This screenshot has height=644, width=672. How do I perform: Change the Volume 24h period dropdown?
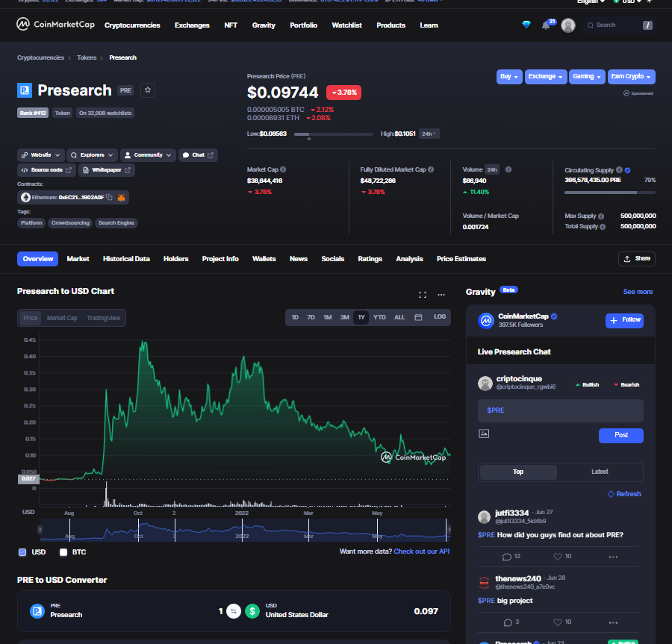492,169
